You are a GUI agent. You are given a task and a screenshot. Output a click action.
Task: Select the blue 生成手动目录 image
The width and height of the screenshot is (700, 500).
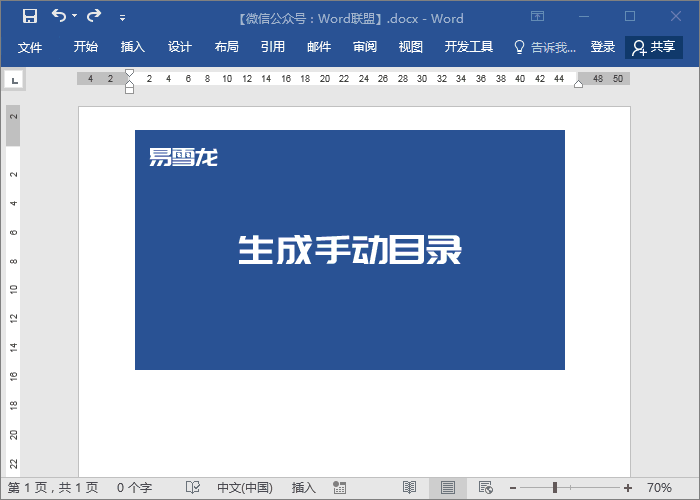click(350, 250)
